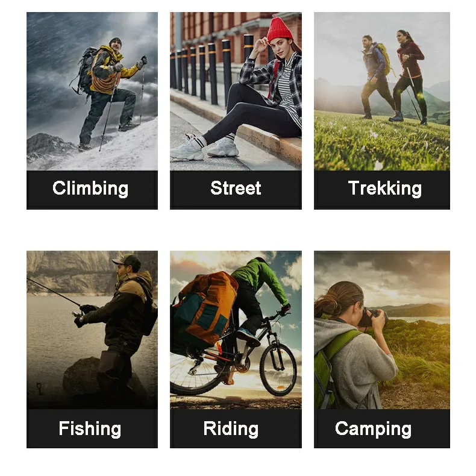Open the Riding cyclist photo

(x=236, y=330)
